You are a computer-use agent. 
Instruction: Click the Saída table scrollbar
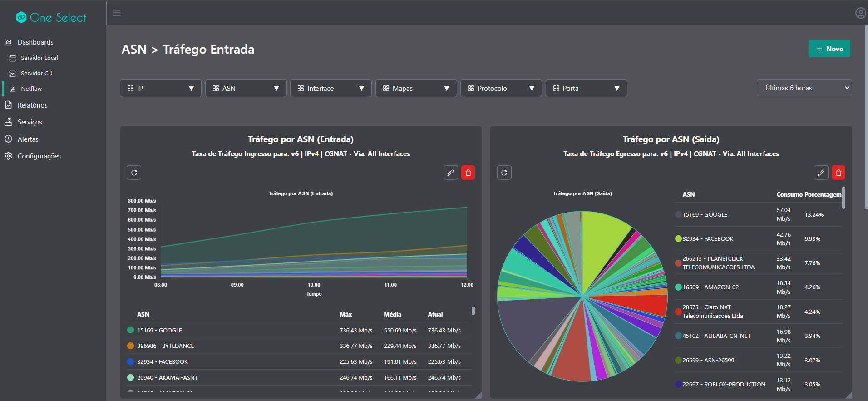tap(843, 198)
